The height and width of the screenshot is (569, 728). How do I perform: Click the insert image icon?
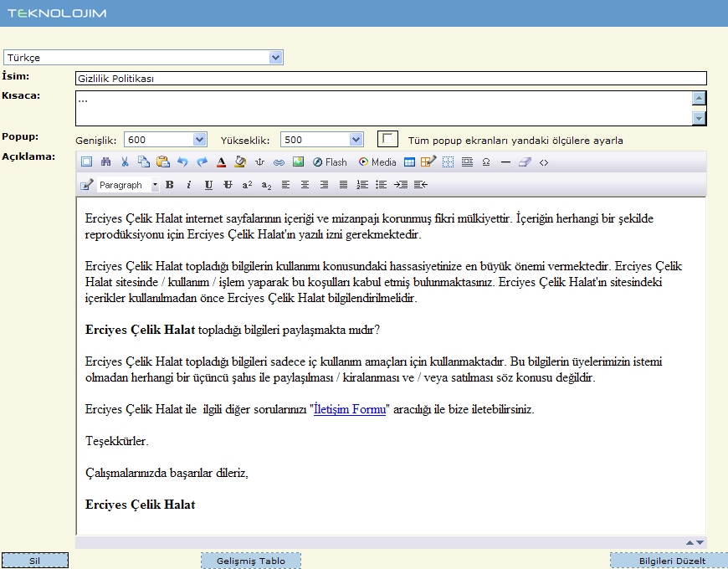pos(298,162)
